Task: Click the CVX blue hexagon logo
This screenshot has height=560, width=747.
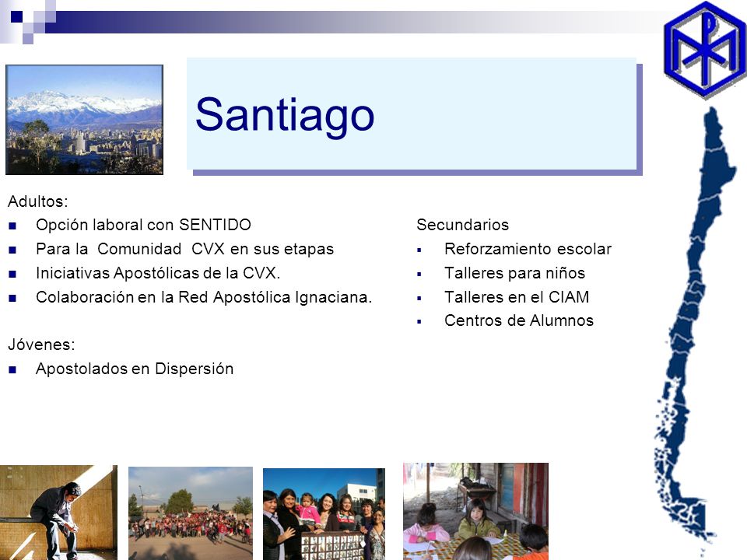Action: [x=705, y=50]
